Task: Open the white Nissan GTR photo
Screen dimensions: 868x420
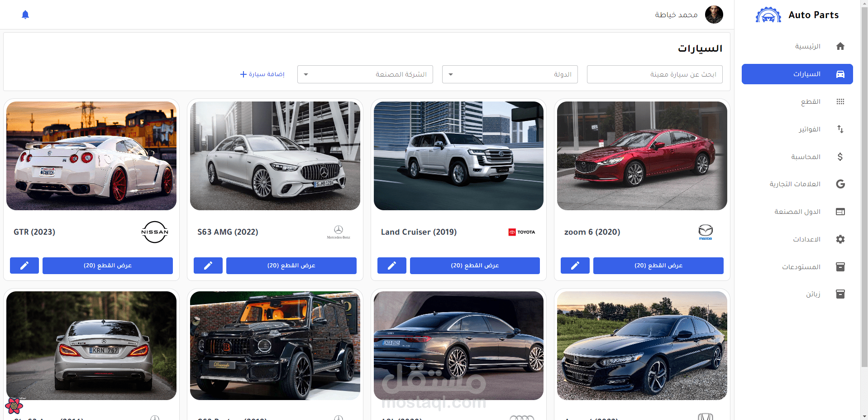Action: pos(91,156)
